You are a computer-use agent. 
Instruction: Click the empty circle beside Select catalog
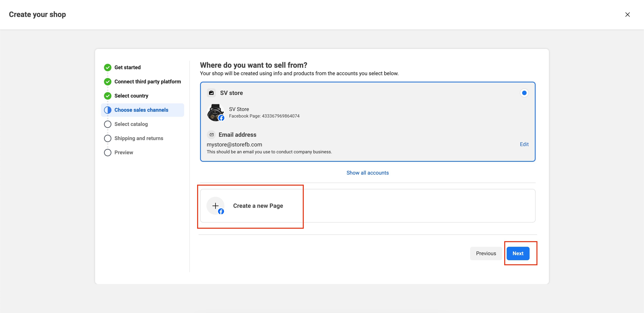[x=108, y=124]
